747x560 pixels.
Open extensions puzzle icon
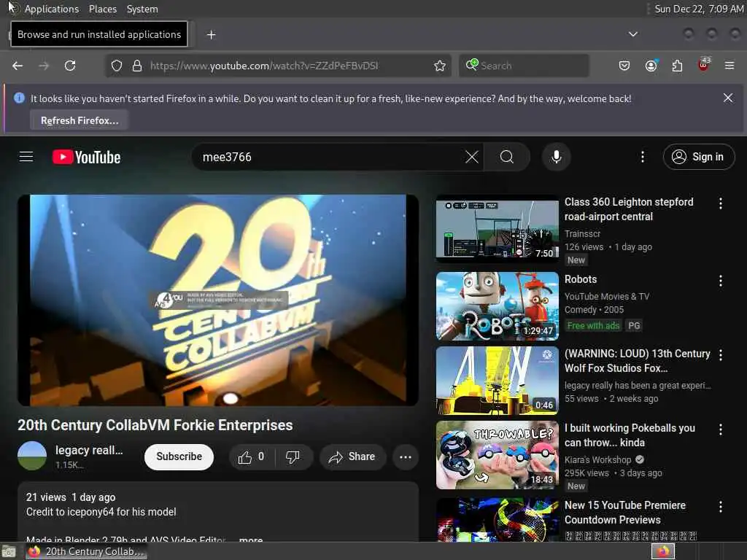click(x=677, y=66)
